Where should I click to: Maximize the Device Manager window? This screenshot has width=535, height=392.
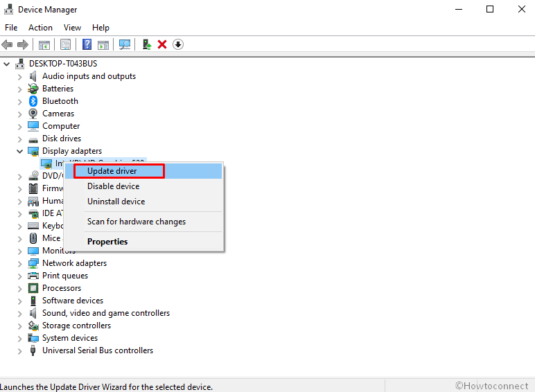[490, 9]
